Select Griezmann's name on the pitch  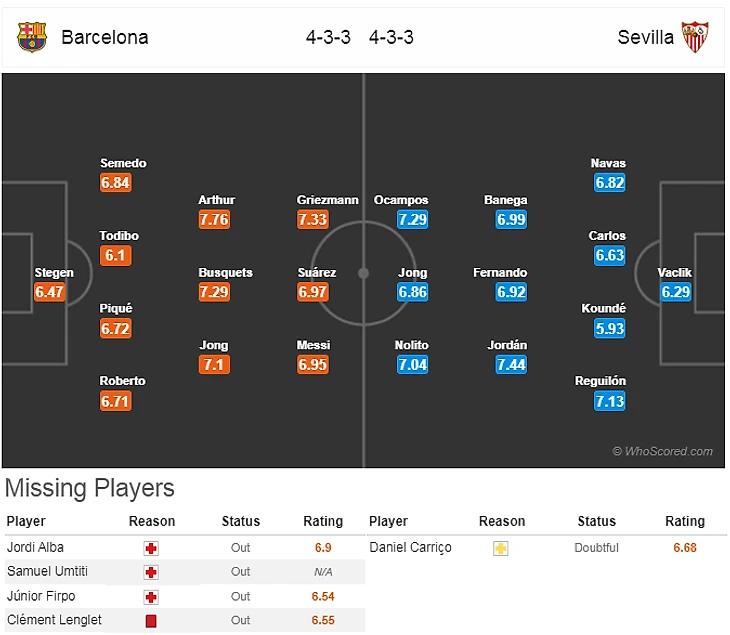327,200
